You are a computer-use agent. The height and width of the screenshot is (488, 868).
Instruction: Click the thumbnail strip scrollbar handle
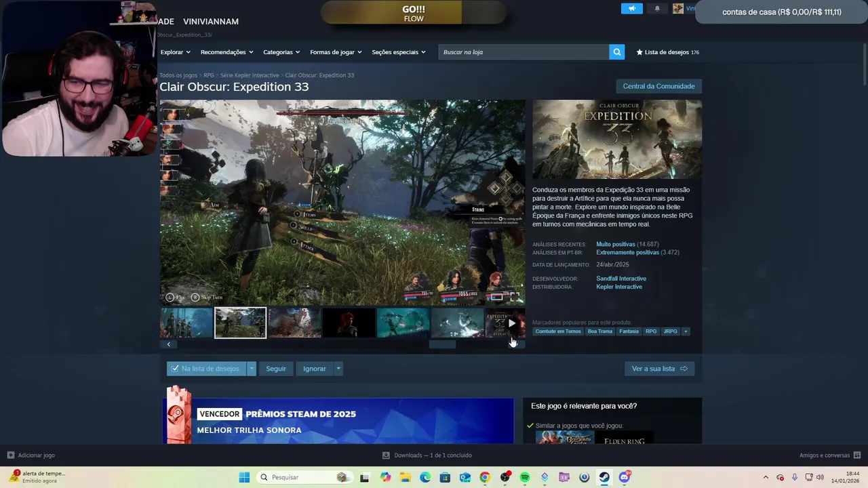click(x=443, y=344)
